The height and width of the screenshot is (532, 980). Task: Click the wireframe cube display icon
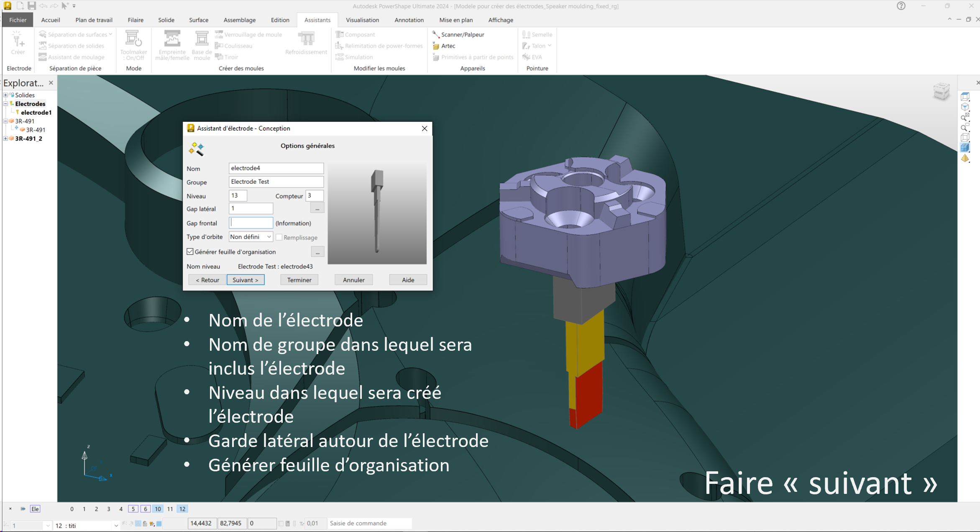click(x=965, y=138)
